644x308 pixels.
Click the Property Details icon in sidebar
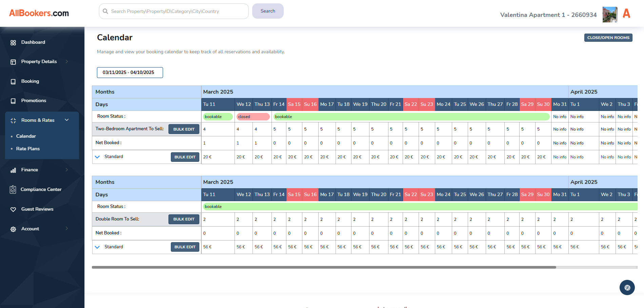click(13, 62)
